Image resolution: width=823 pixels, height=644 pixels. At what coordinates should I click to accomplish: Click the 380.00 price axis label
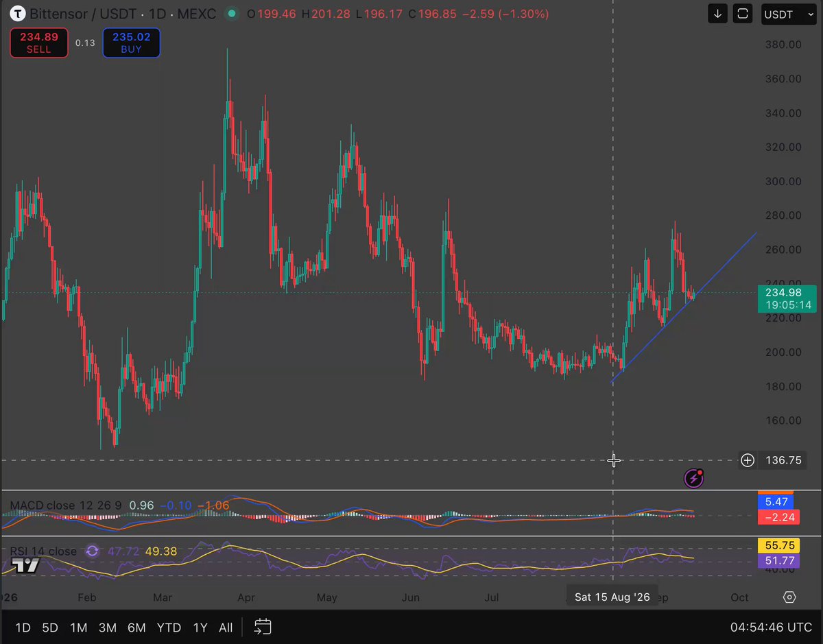783,45
